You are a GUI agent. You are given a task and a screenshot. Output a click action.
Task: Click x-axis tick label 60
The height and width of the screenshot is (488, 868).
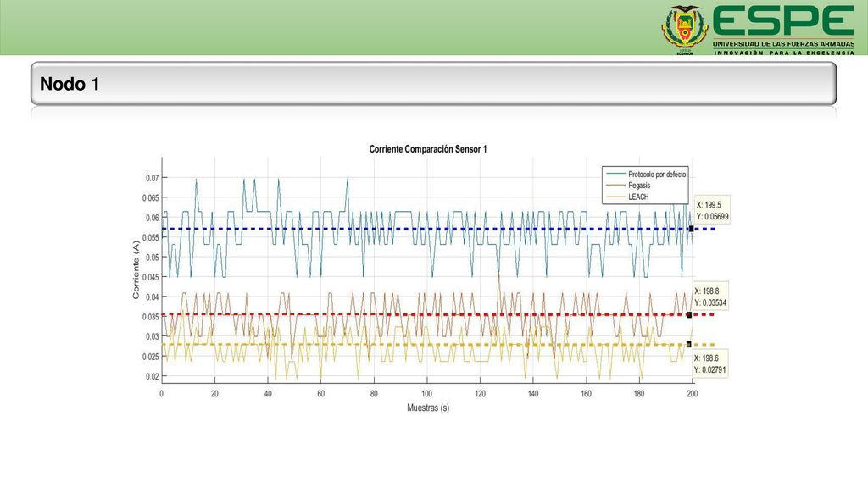(321, 394)
